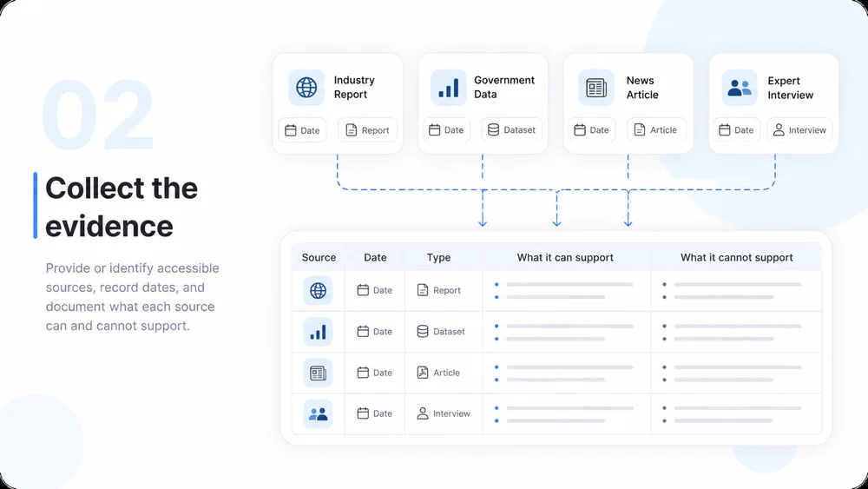868x489 pixels.
Task: Select the Report chip on Industry Report card
Action: pyautogui.click(x=367, y=130)
